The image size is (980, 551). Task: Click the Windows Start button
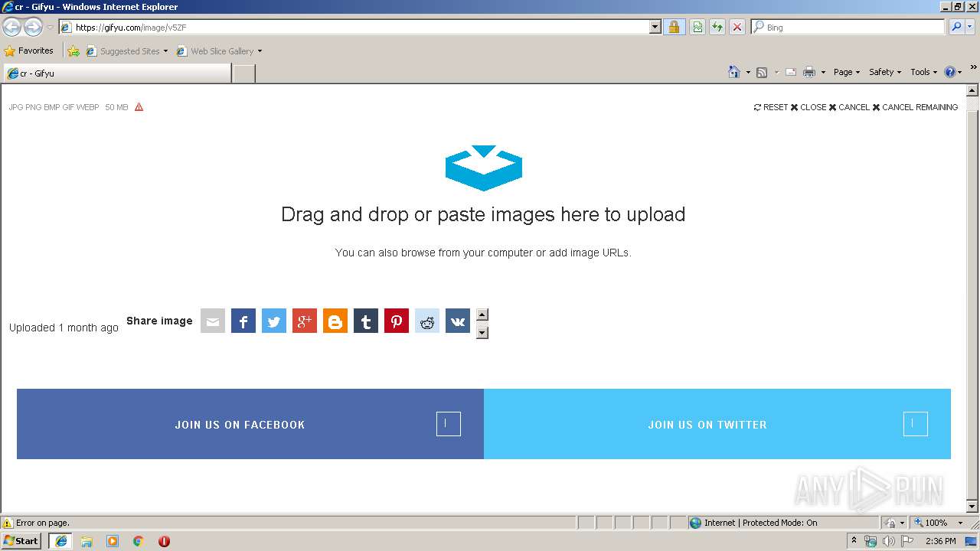click(21, 541)
